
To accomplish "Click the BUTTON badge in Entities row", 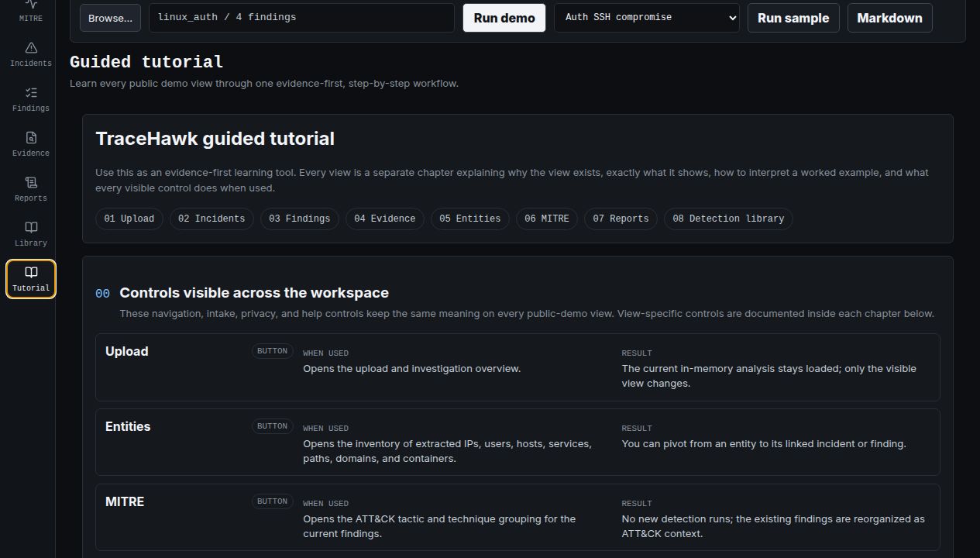I will tap(272, 426).
